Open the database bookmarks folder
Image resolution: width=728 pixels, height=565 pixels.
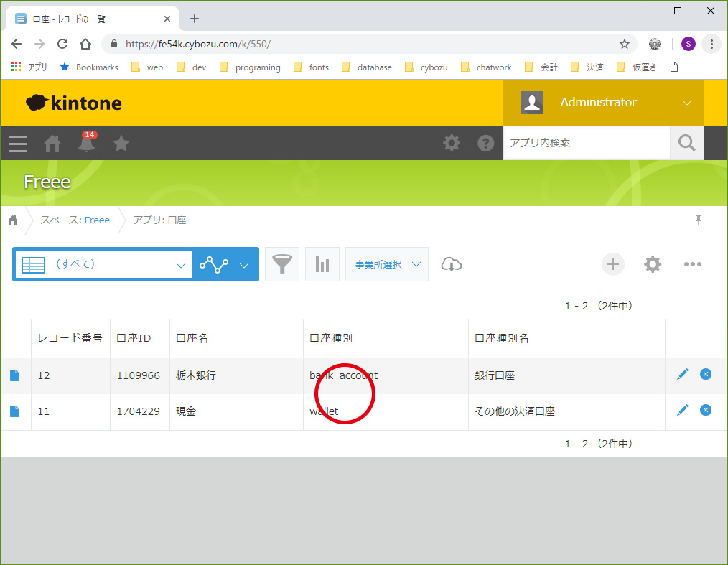pyautogui.click(x=367, y=67)
